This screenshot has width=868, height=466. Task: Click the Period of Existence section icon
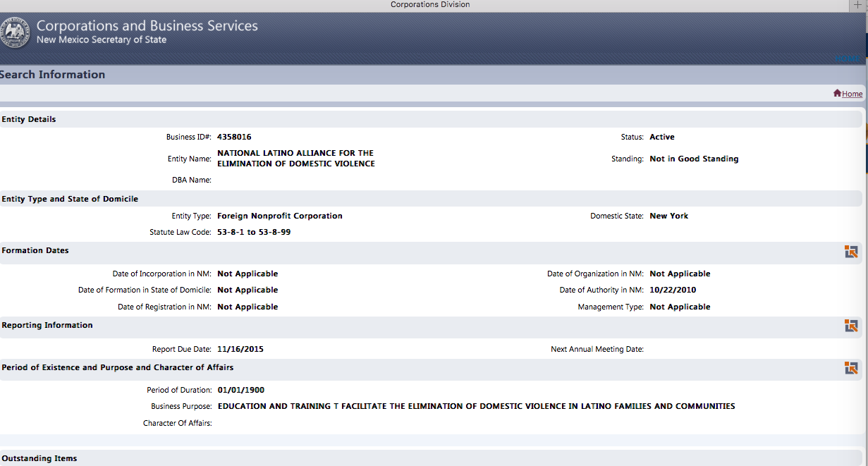coord(851,368)
